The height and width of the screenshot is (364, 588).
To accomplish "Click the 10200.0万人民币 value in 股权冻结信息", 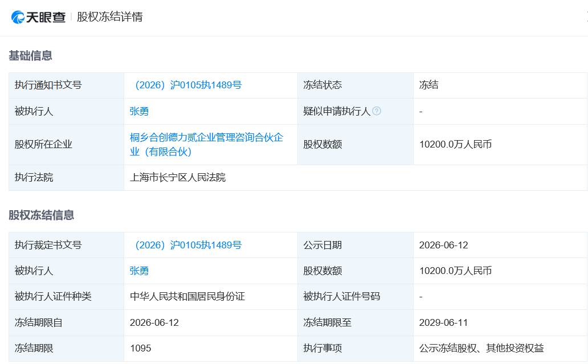I will [x=455, y=271].
